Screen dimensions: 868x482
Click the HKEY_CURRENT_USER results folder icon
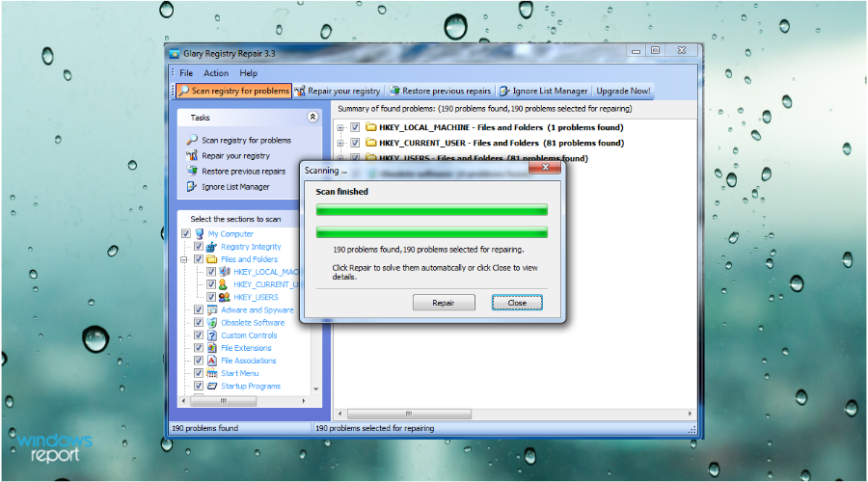coord(371,143)
